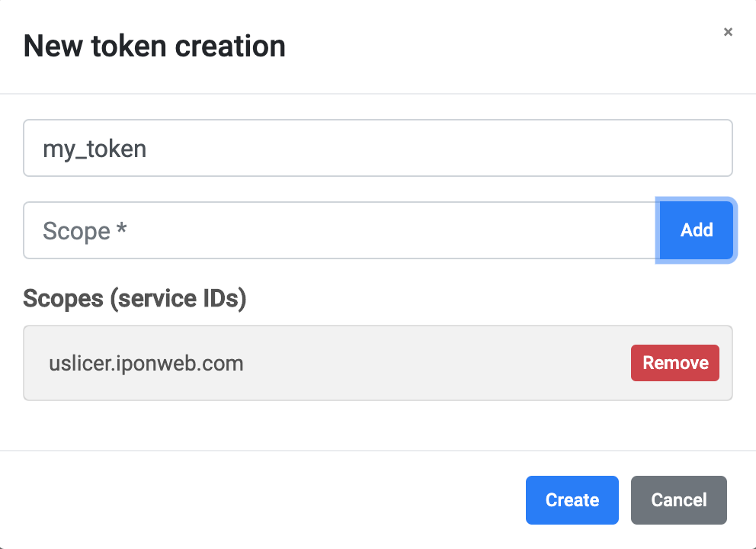Viewport: 756px width, 549px height.
Task: Click the Scope * placeholder text
Action: 85,230
